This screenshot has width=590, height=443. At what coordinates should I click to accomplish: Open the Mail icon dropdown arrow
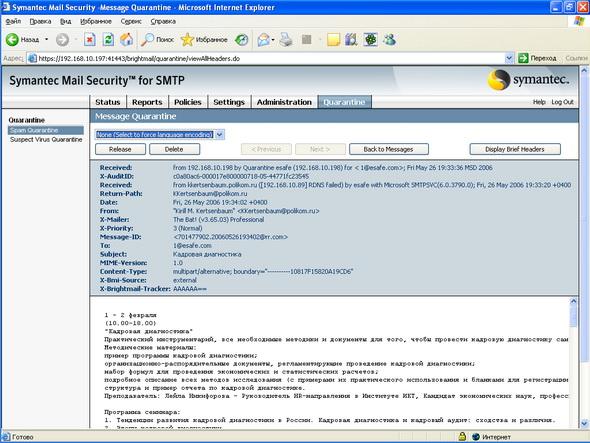[x=273, y=40]
